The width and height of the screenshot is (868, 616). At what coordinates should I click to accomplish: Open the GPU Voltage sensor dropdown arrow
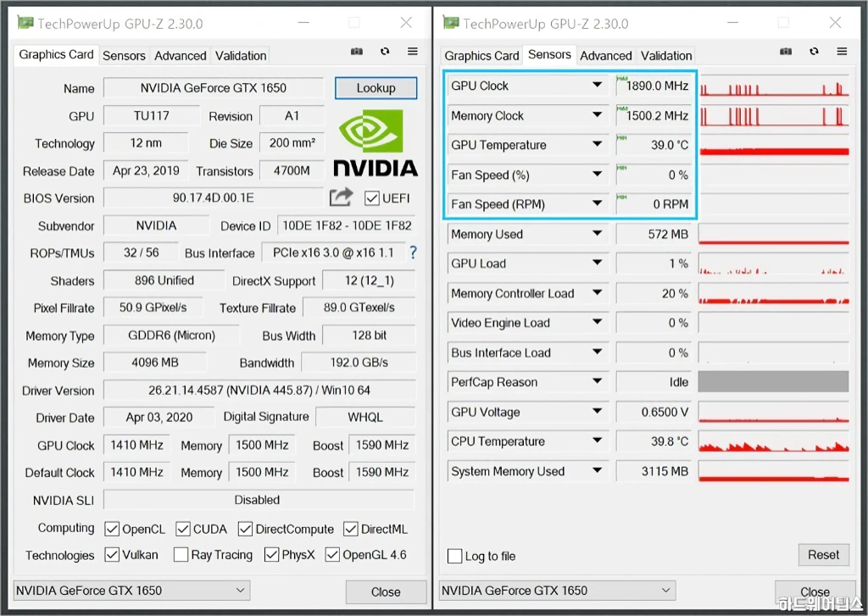597,411
